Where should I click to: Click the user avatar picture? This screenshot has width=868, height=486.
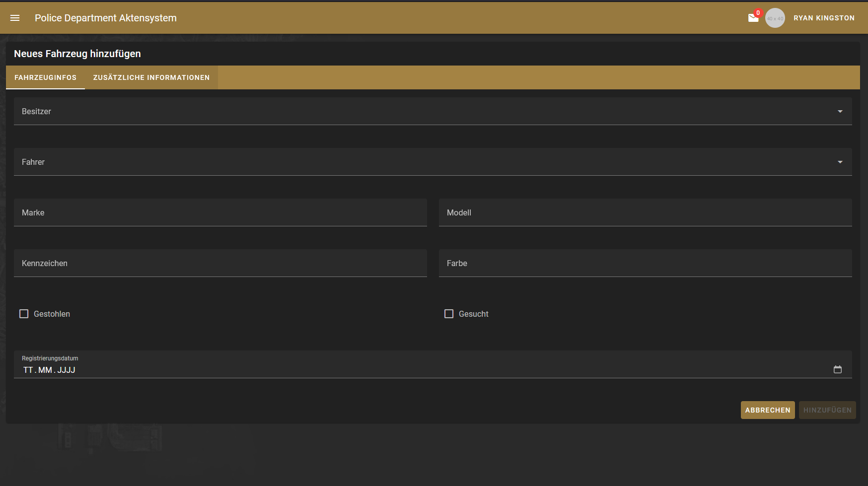pyautogui.click(x=775, y=18)
